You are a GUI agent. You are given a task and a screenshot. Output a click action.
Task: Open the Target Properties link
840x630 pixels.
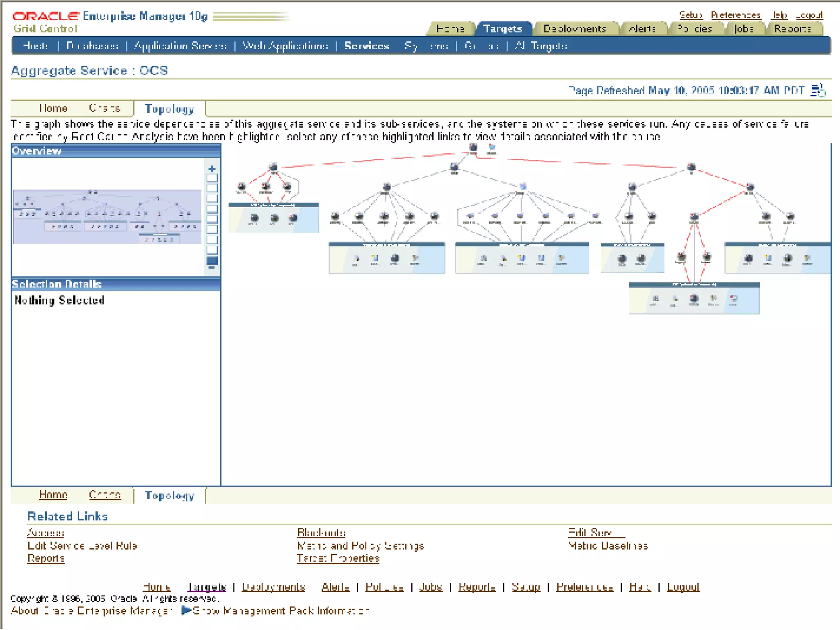[x=338, y=558]
